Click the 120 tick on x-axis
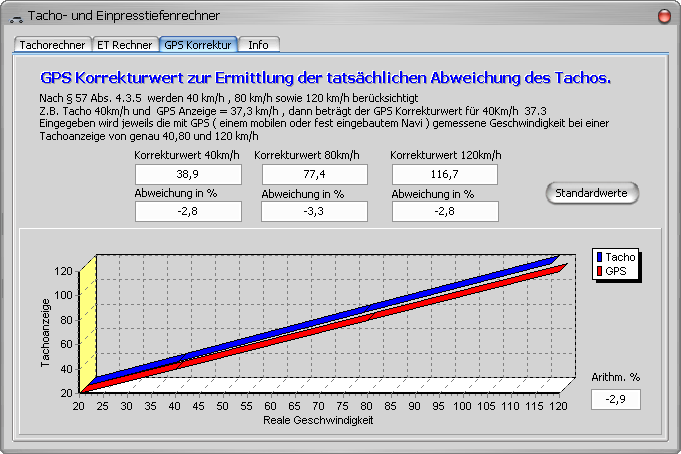Viewport: 681px width, 454px height. click(559, 406)
